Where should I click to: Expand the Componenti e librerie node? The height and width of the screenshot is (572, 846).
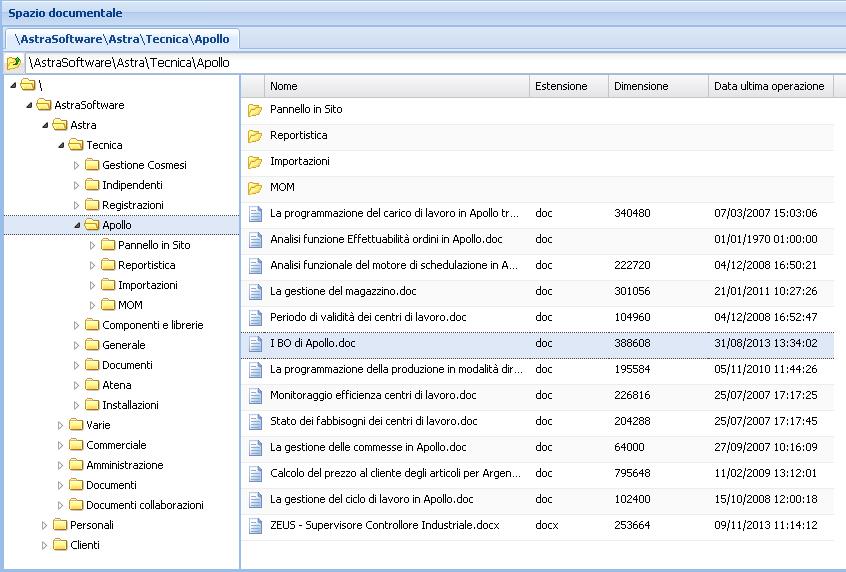tap(76, 325)
